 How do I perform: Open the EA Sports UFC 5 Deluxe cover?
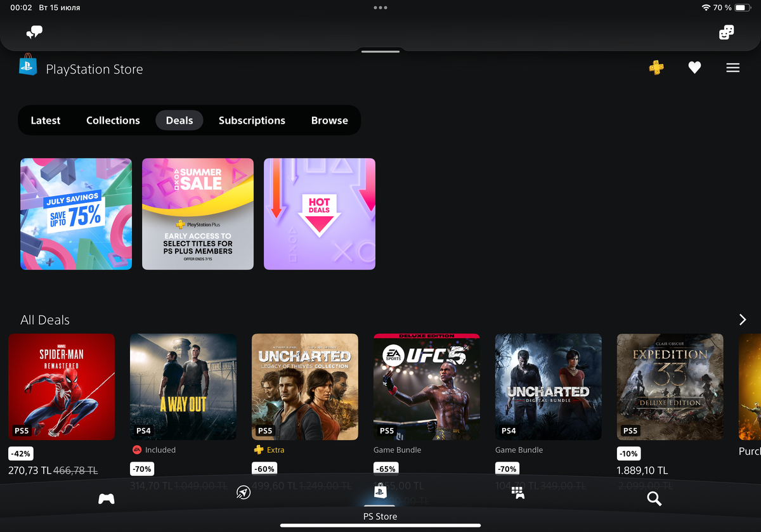click(x=427, y=387)
